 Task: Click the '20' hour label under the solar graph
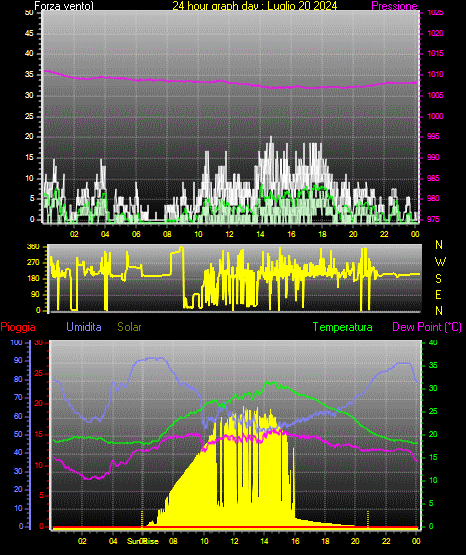coord(355,541)
